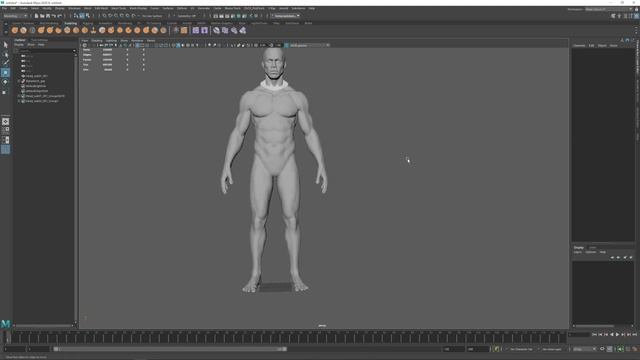Screen dimensions: 640x360
Task: Choose the Lasso select tool
Action: click(x=5, y=54)
